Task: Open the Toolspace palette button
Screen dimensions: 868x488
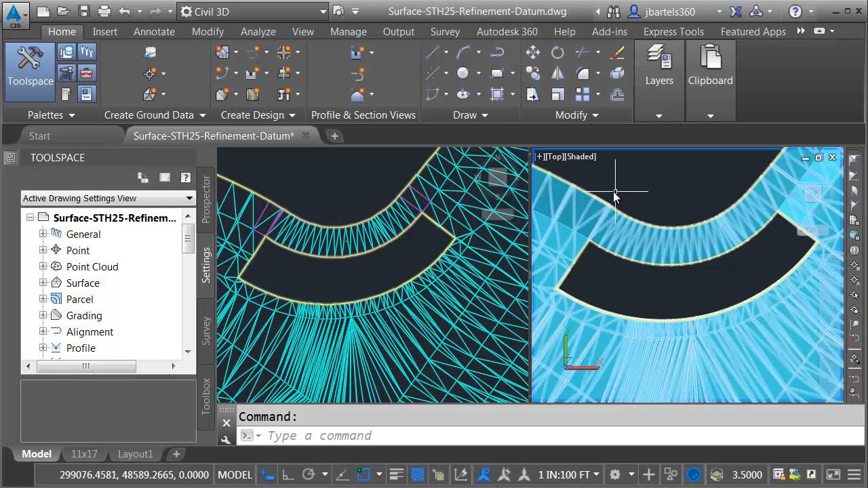Action: pyautogui.click(x=30, y=71)
